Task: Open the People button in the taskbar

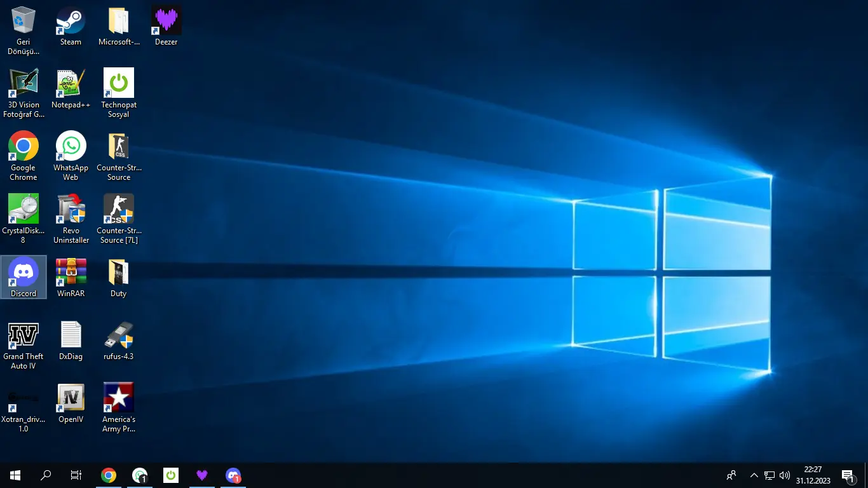Action: click(x=732, y=475)
